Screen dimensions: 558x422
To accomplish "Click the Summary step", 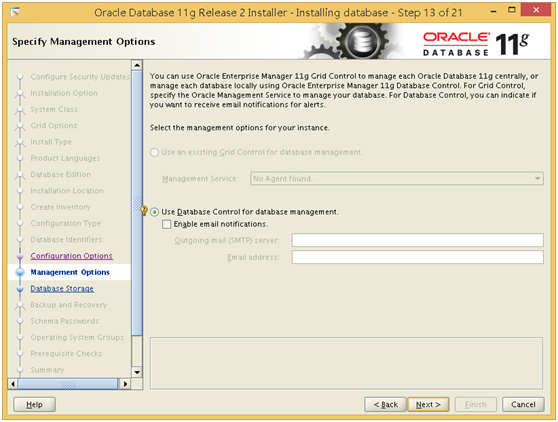I will coord(47,370).
